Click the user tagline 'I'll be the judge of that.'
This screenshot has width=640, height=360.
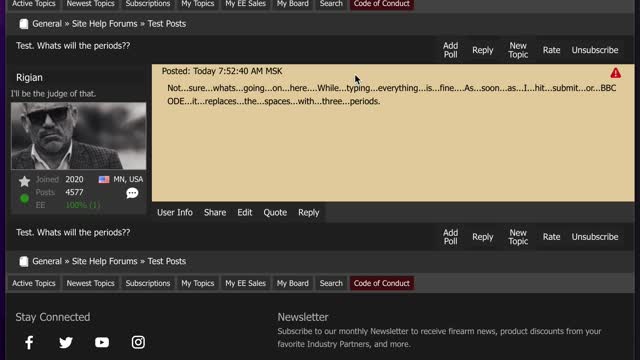coord(53,94)
